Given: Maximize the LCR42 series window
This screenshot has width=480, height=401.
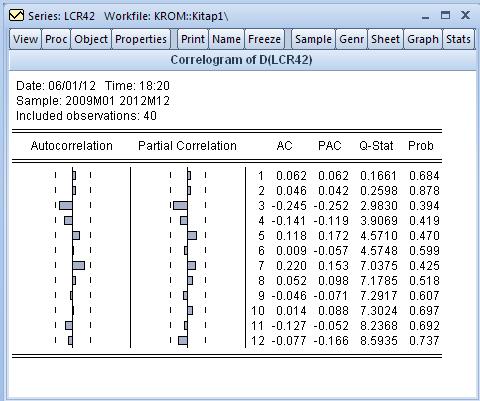Looking at the screenshot, I should [445, 15].
